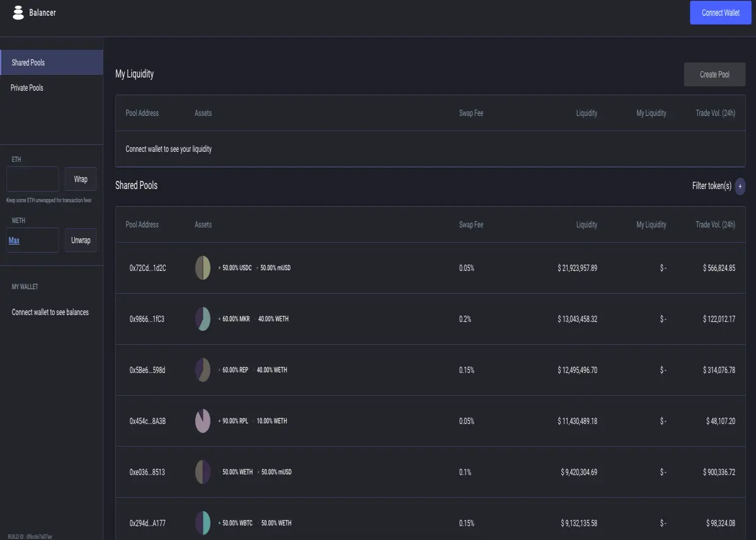Open the Private Pools tab
The width and height of the screenshot is (756, 540).
tap(52, 88)
